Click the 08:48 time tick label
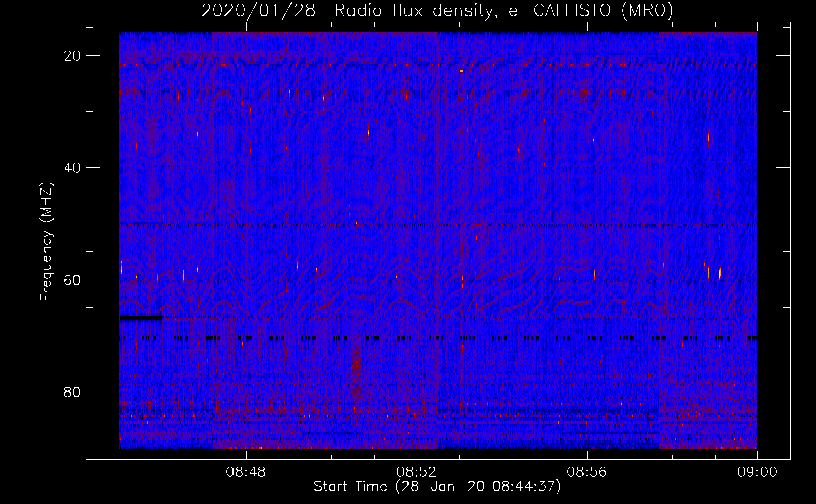816x504 pixels. (246, 472)
